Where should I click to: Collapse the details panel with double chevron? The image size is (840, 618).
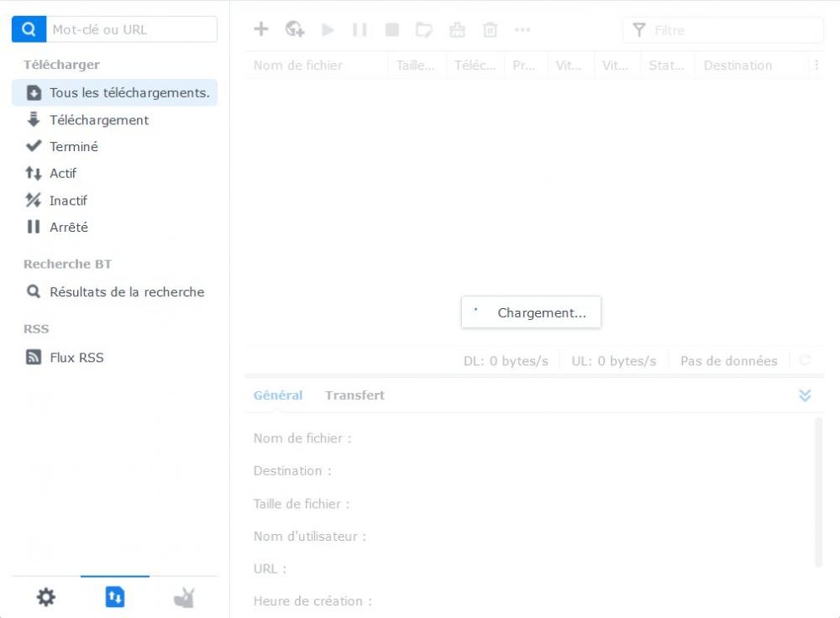[805, 395]
